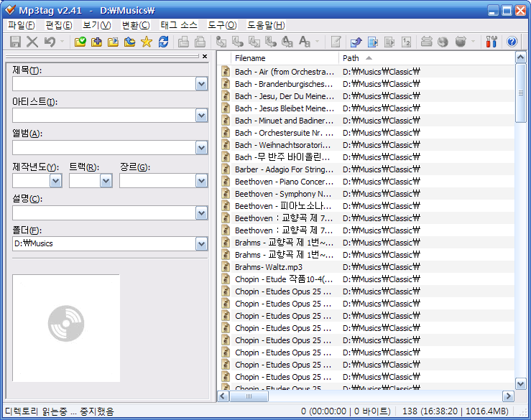Expand the 제작년도(Y) year dropdown
531x420 pixels.
pos(55,181)
